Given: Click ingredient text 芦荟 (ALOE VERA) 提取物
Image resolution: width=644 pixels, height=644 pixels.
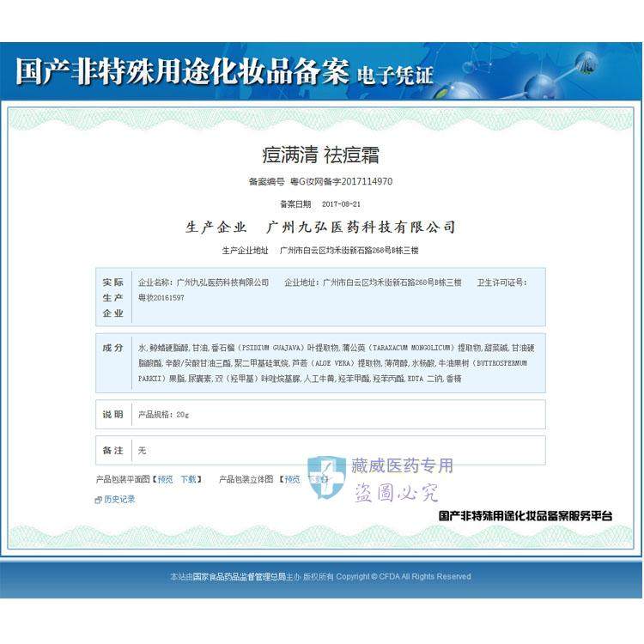Looking at the screenshot, I should pyautogui.click(x=337, y=363).
